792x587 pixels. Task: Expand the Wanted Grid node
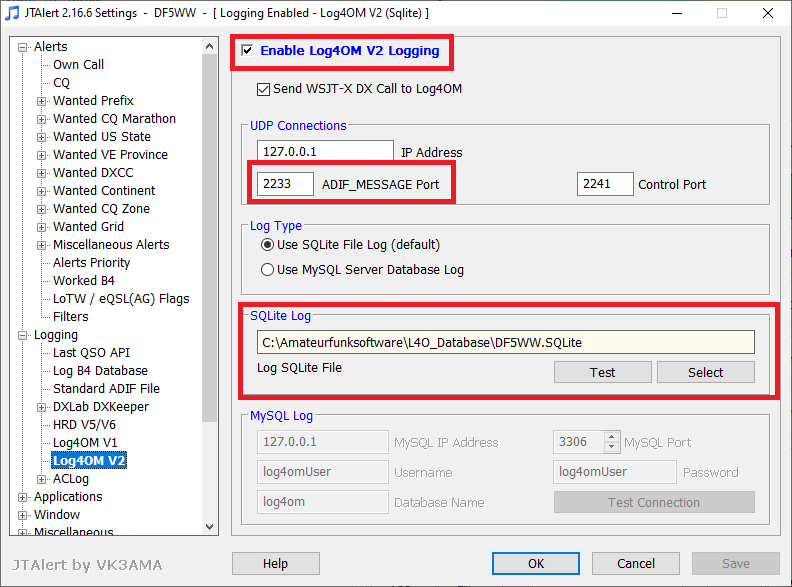[x=41, y=227]
